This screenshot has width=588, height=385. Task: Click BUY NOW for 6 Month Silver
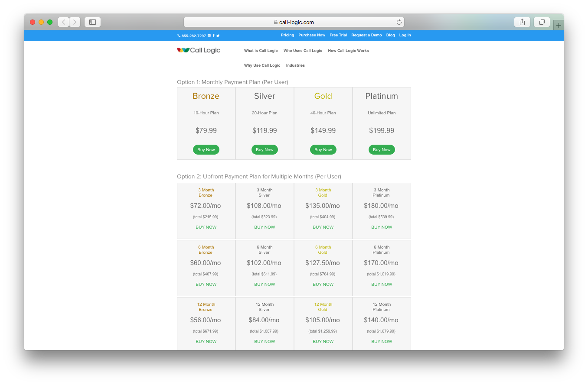265,284
